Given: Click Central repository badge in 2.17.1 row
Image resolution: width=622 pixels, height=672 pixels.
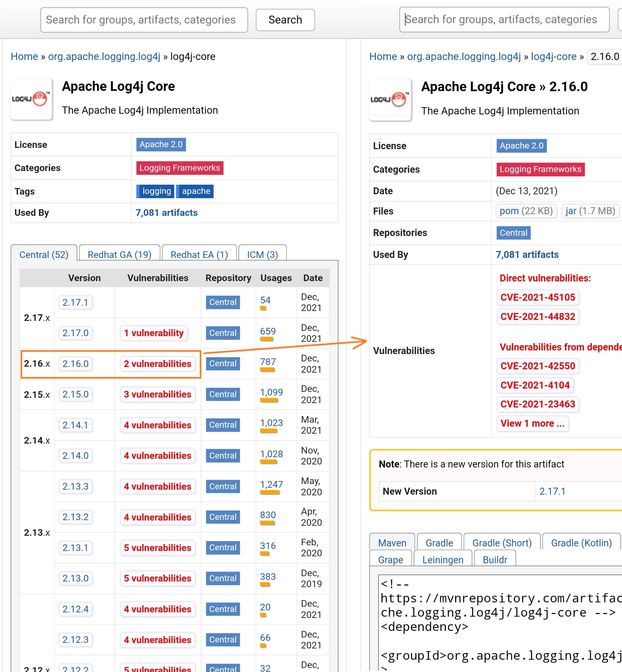Looking at the screenshot, I should click(223, 302).
